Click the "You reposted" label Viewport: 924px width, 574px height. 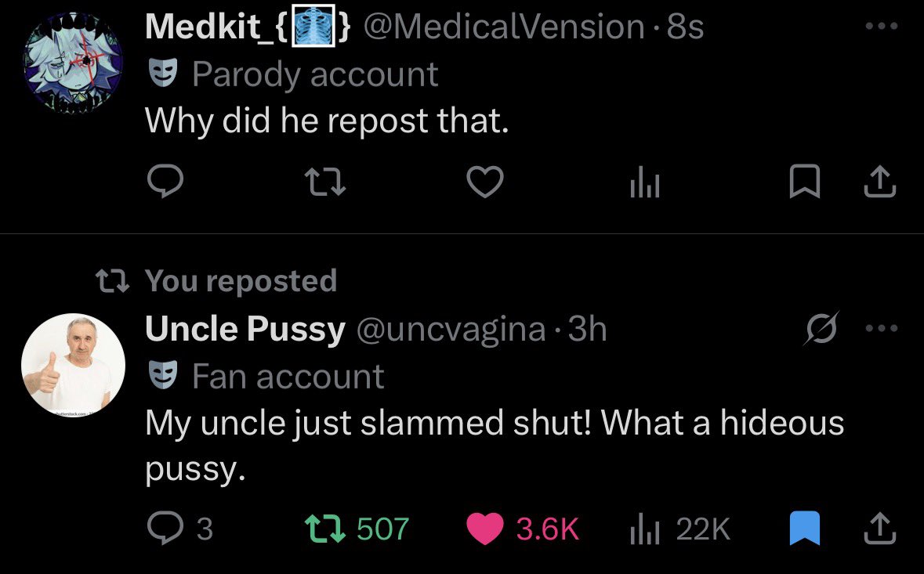(x=241, y=280)
